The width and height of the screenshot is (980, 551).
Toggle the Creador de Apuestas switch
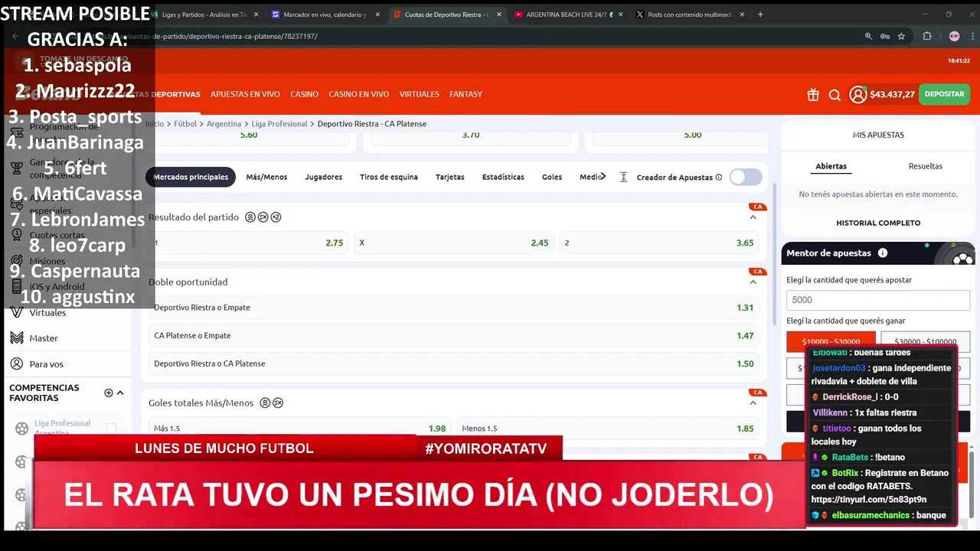pyautogui.click(x=745, y=177)
